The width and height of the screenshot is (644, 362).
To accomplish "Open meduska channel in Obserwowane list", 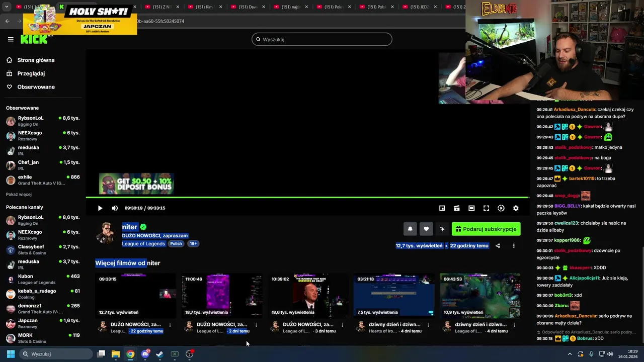I will click(43, 150).
